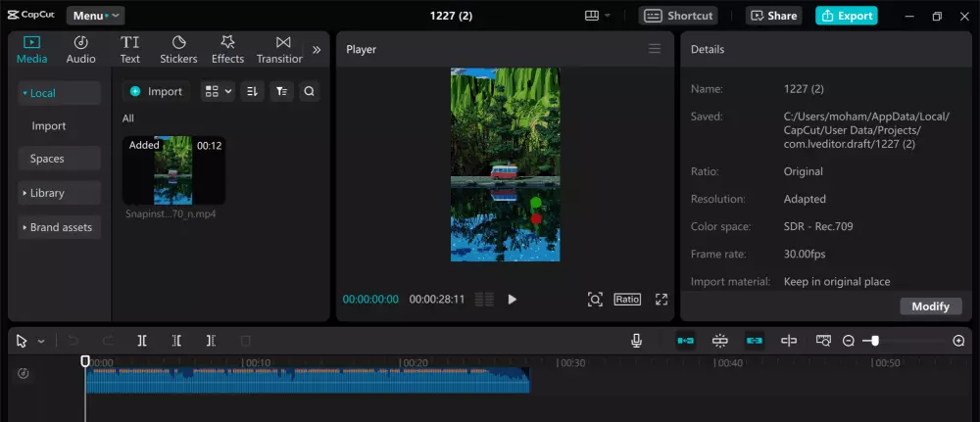Image resolution: width=980 pixels, height=422 pixels.
Task: Zoom out the timeline
Action: [x=848, y=341]
